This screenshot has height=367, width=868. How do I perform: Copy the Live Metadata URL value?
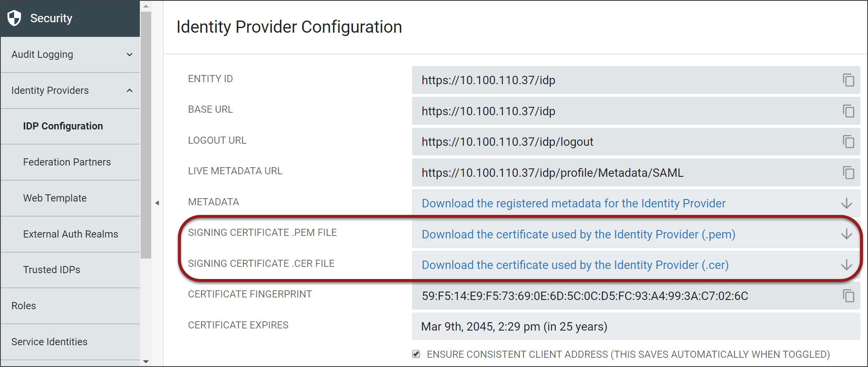coord(848,173)
